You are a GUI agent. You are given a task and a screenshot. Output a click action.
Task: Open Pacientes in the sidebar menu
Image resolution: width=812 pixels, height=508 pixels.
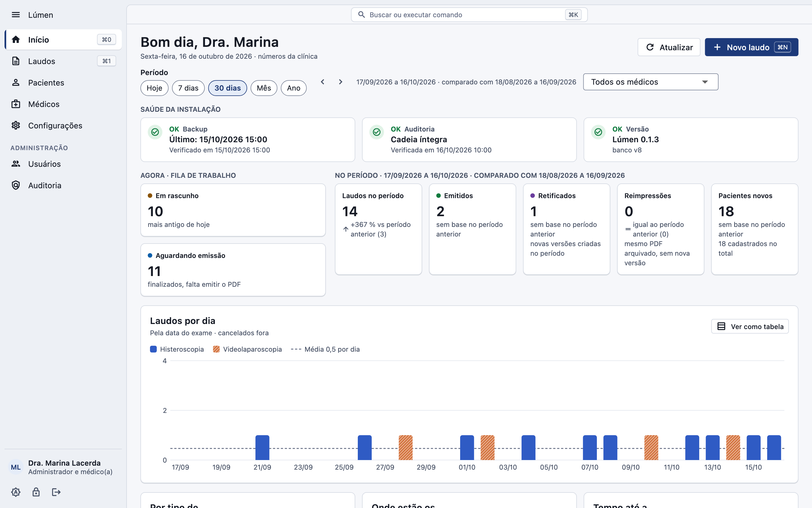tap(63, 83)
